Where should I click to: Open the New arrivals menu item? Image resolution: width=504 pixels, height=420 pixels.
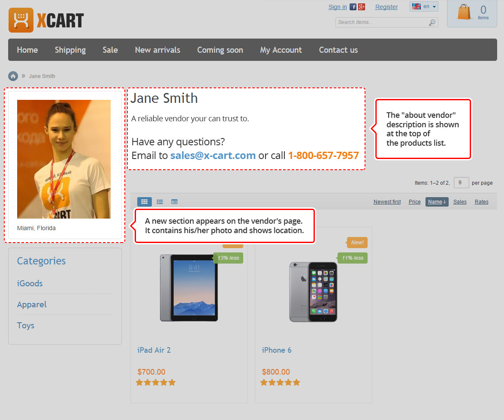point(157,50)
